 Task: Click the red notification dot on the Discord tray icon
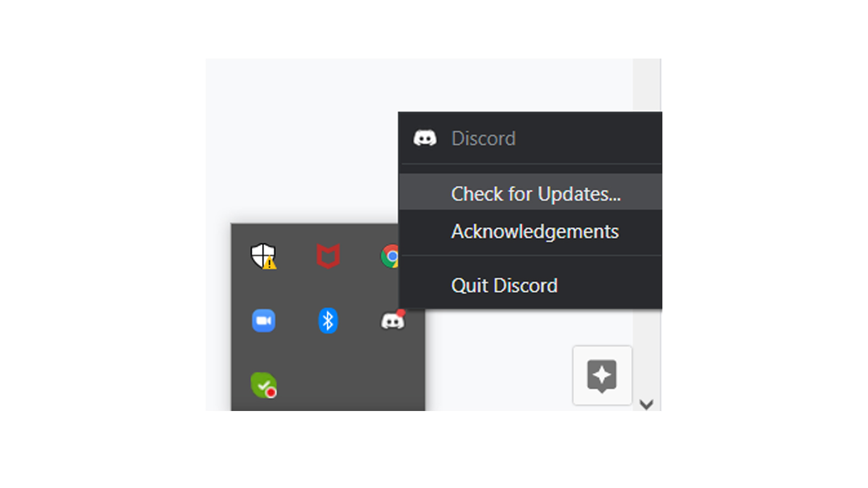[x=401, y=313]
